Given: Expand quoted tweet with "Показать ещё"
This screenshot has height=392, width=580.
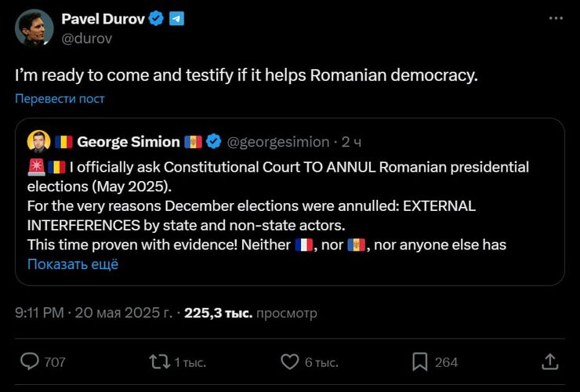Looking at the screenshot, I should 73,264.
